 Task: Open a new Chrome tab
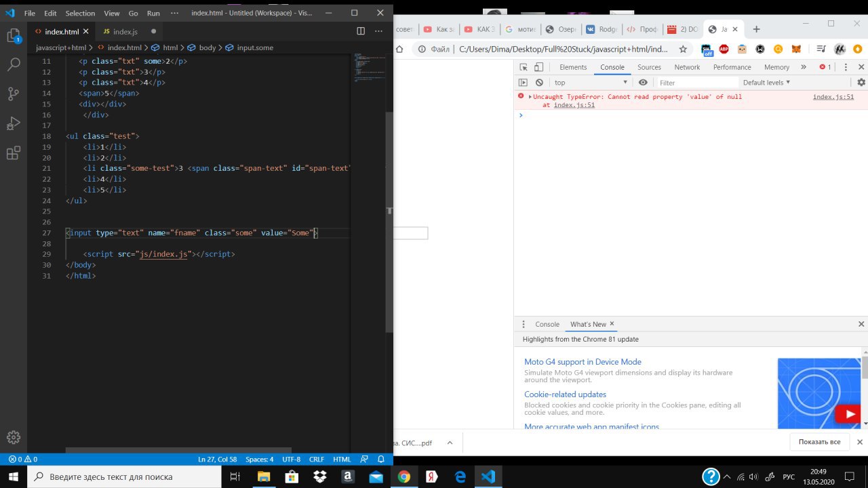pos(756,29)
